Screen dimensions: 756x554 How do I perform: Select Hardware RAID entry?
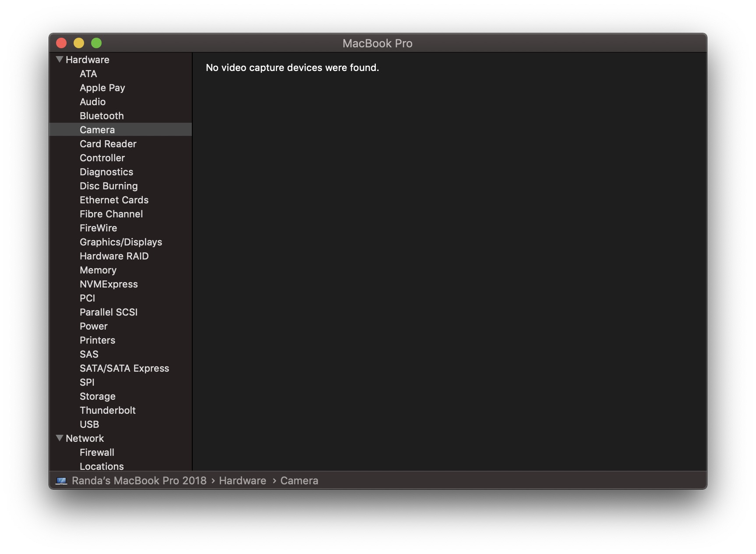coord(114,256)
